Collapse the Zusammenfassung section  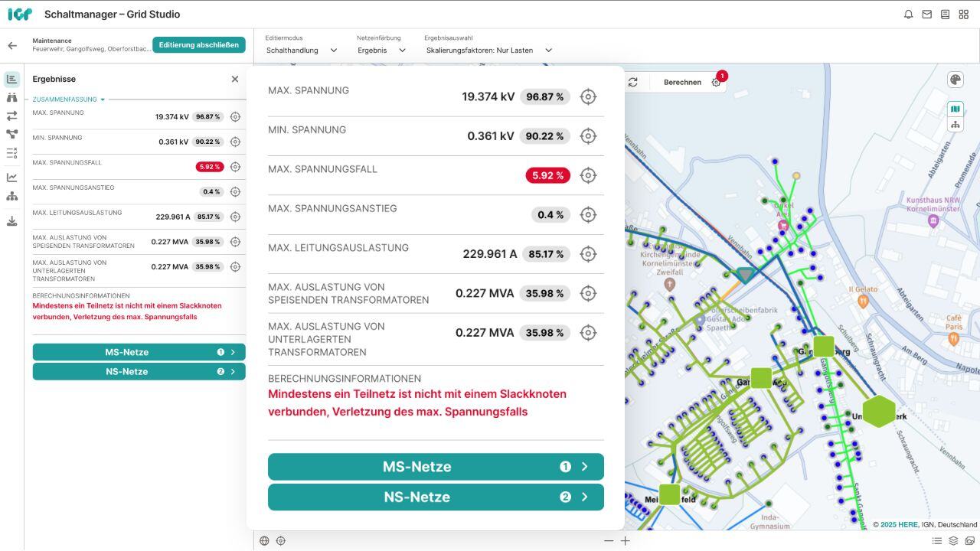pyautogui.click(x=69, y=99)
